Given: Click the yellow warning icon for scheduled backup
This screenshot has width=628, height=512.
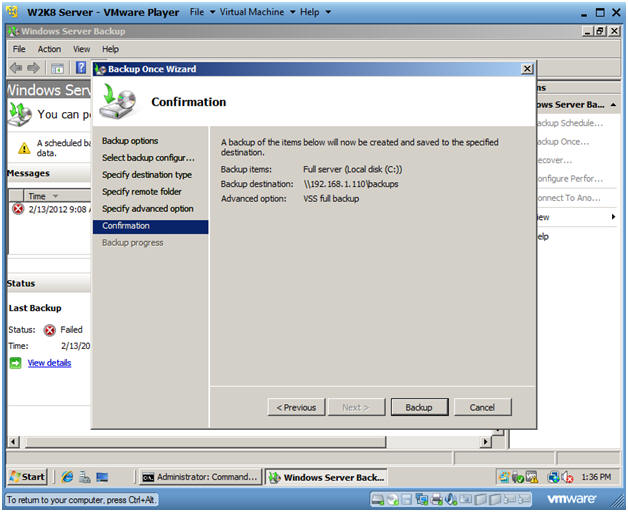Looking at the screenshot, I should click(x=24, y=148).
